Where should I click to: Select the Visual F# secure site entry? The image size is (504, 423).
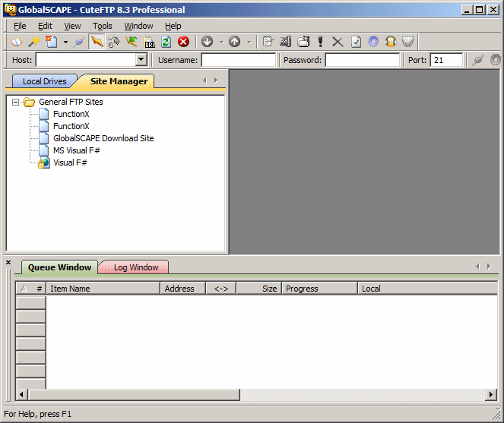(70, 163)
